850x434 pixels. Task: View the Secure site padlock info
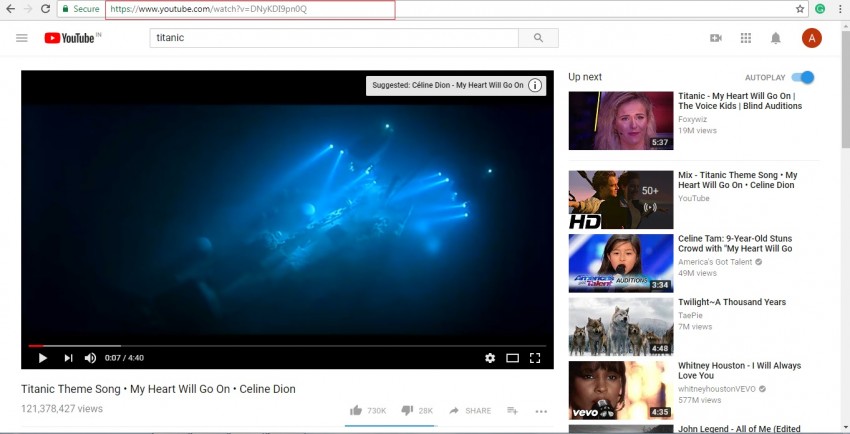coord(81,9)
